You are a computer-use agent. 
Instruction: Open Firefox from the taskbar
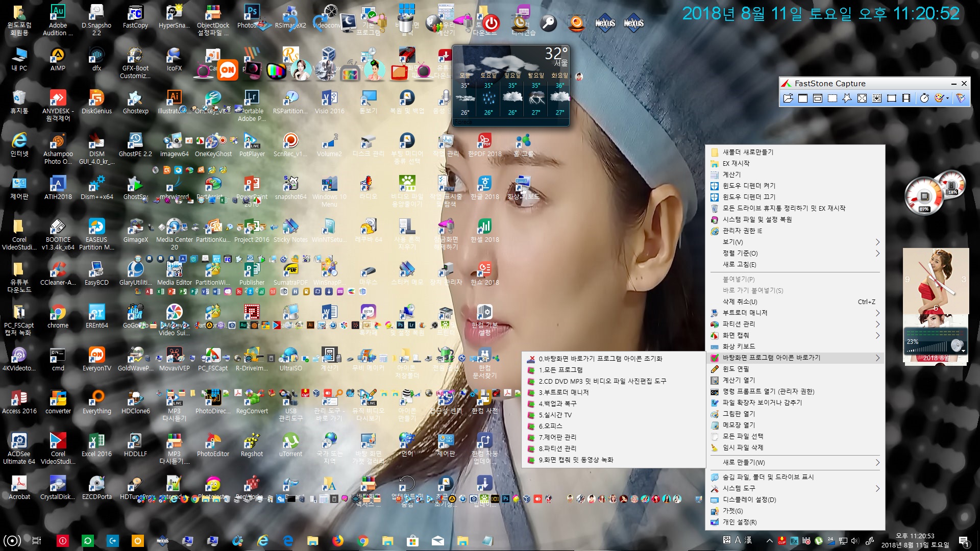pos(338,540)
